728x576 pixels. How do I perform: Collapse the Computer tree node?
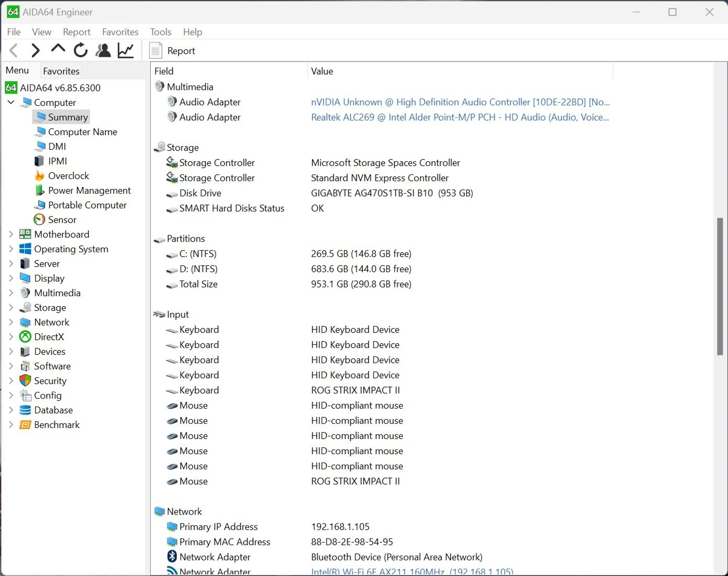pos(11,102)
